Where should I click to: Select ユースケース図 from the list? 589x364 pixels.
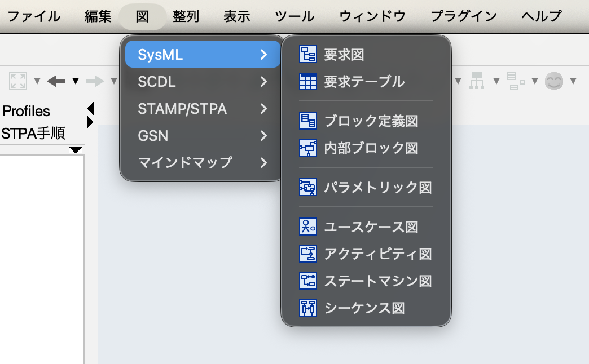[x=371, y=227]
